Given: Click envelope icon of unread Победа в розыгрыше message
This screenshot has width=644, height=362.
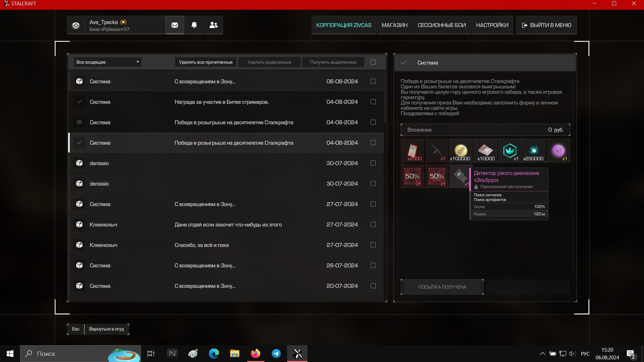Looking at the screenshot, I should 79,122.
